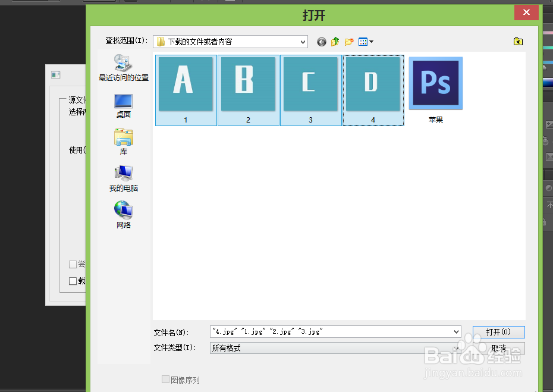The height and width of the screenshot is (392, 553).
Task: Select file thumbnail 3 with letter C
Action: click(x=311, y=90)
